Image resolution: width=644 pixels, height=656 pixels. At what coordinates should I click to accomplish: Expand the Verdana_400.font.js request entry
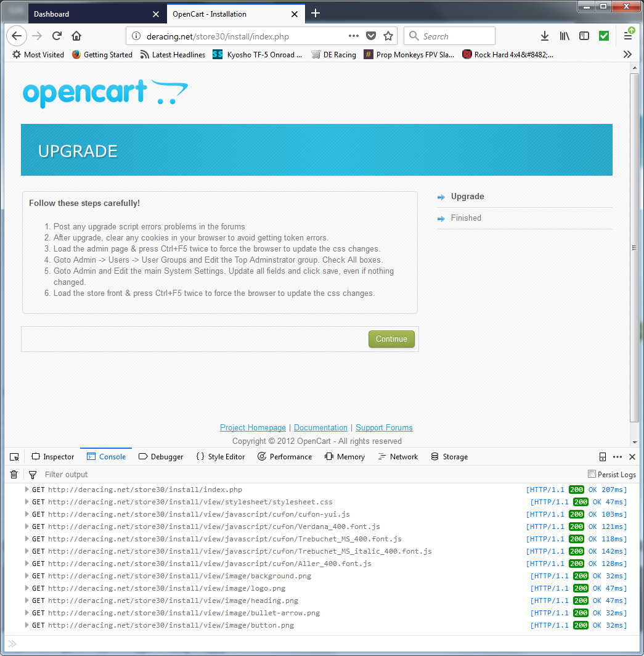(x=26, y=527)
